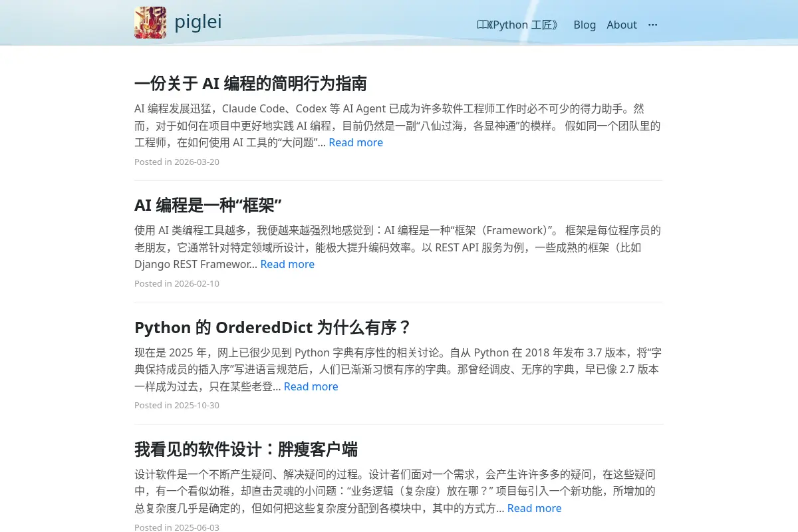Click the piglei avatar logo image

pos(150,23)
